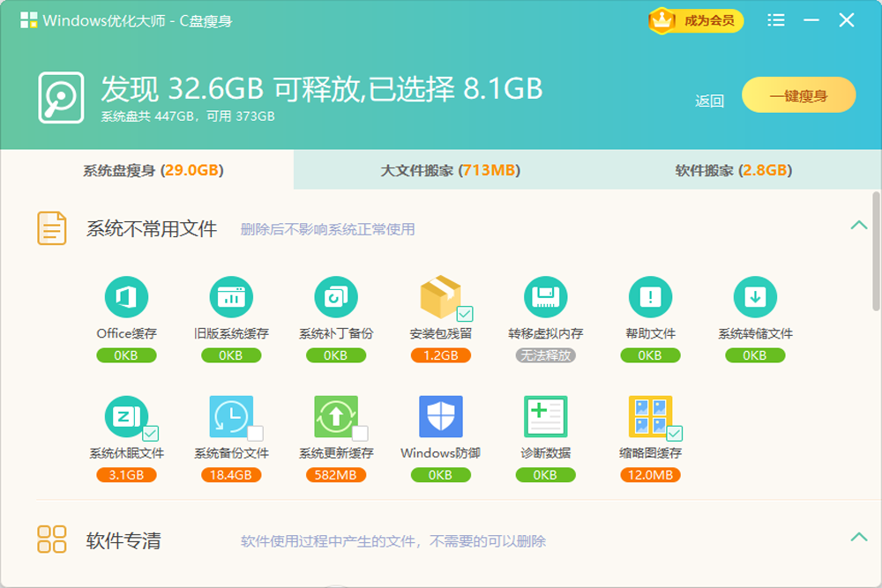882x588 pixels.
Task: Select the Office缓存 cleanup icon
Action: [127, 299]
